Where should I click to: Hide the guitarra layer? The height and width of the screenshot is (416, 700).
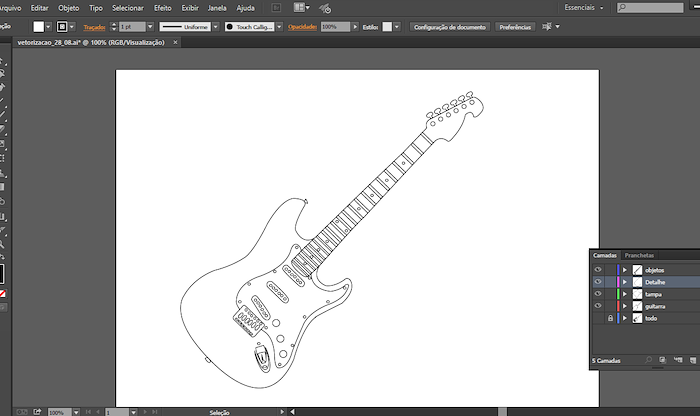[x=598, y=306]
